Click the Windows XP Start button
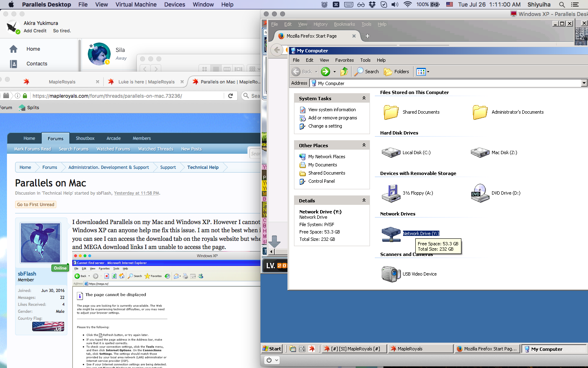This screenshot has height=368, width=588. point(272,349)
